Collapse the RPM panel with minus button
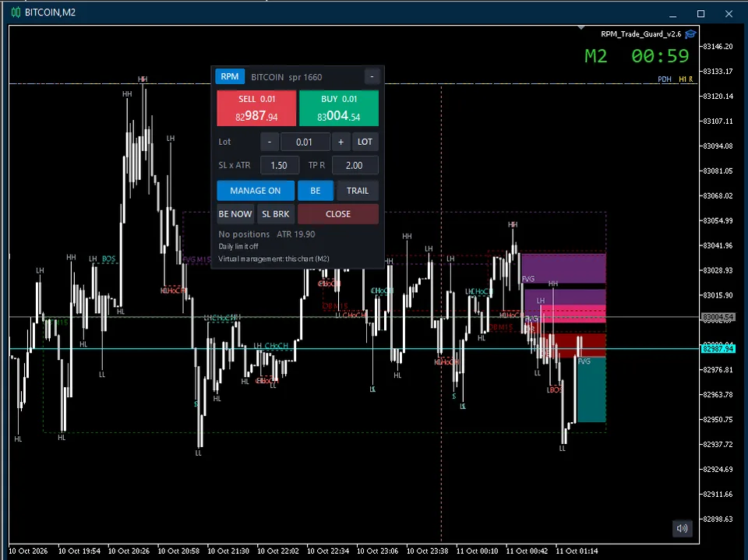 [x=372, y=76]
